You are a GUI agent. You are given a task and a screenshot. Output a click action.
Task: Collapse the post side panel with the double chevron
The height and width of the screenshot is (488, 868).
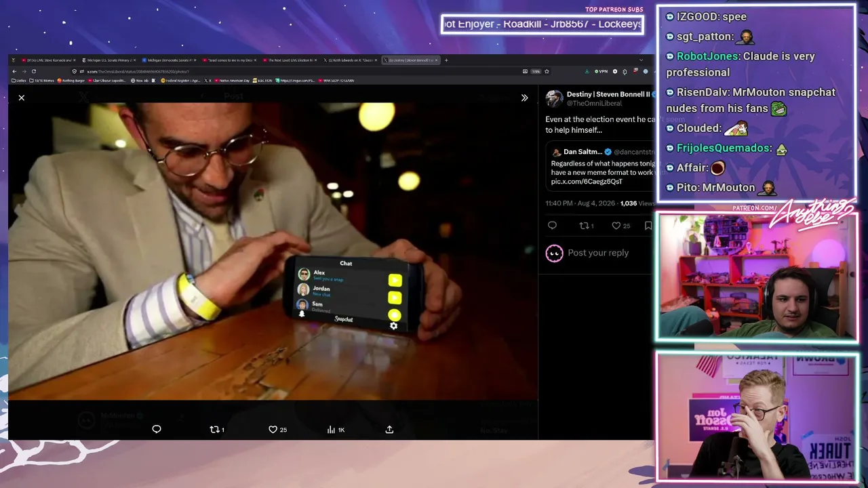pyautogui.click(x=524, y=98)
